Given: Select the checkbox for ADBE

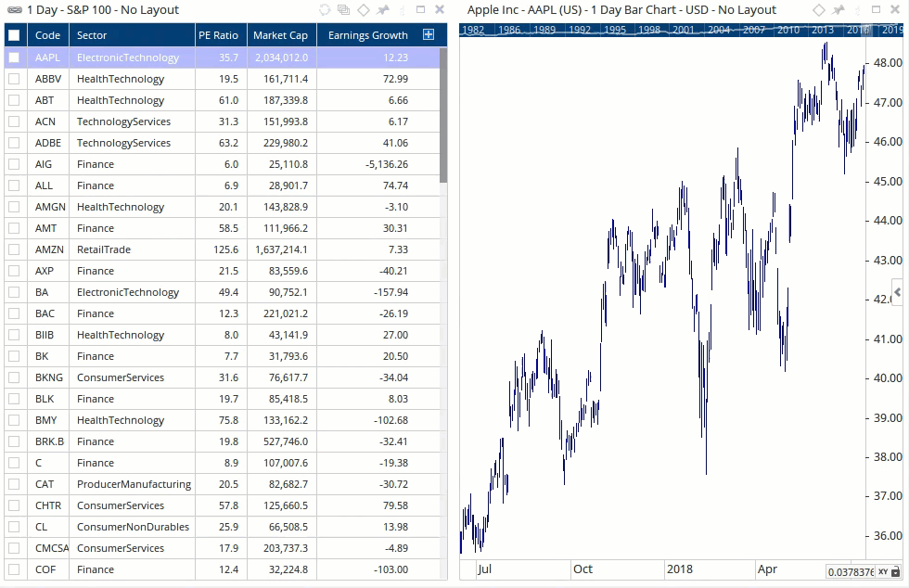Looking at the screenshot, I should 14,143.
